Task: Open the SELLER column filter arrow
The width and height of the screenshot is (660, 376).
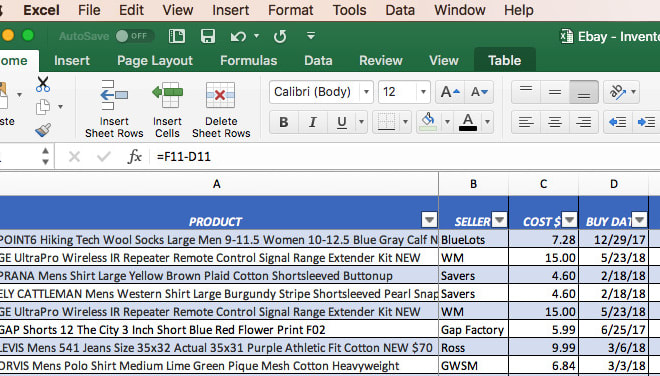Action: 500,220
